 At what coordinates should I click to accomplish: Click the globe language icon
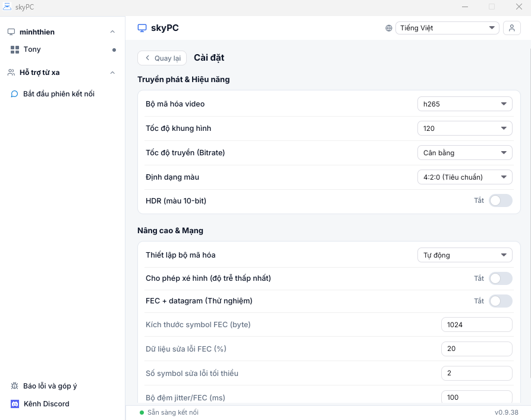[389, 28]
